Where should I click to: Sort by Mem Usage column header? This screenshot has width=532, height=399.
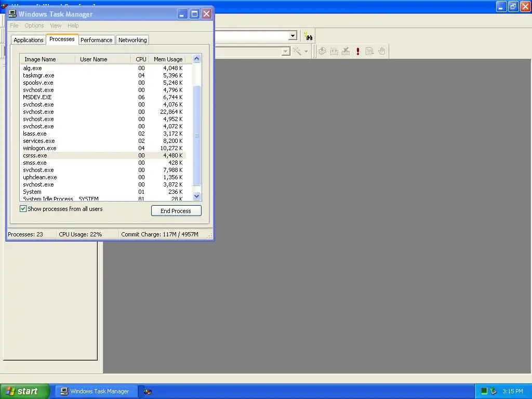(168, 59)
